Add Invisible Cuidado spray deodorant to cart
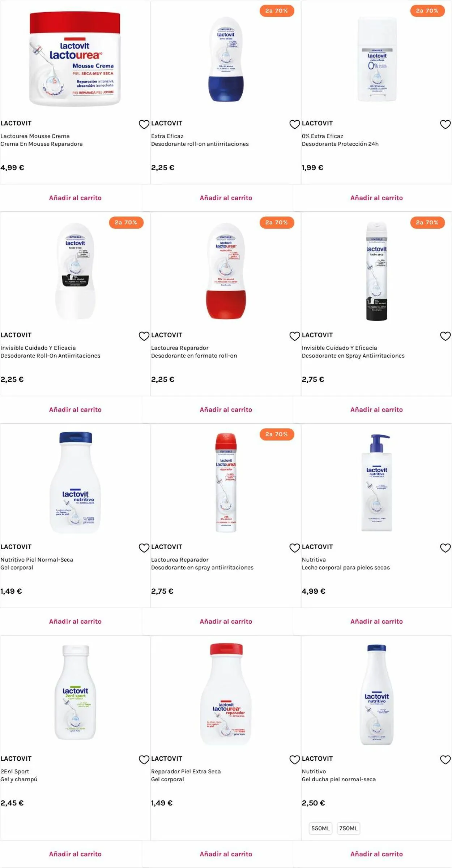452x868 pixels. [376, 409]
